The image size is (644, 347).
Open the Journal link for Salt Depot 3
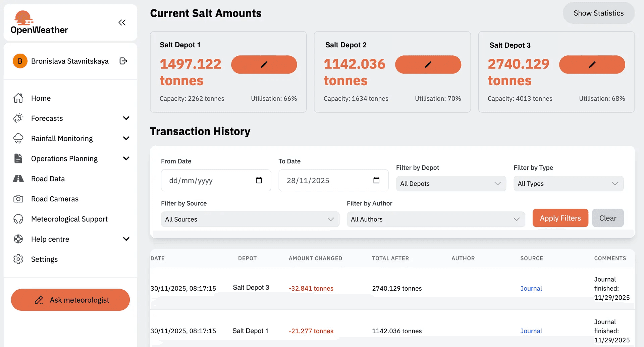coord(531,288)
